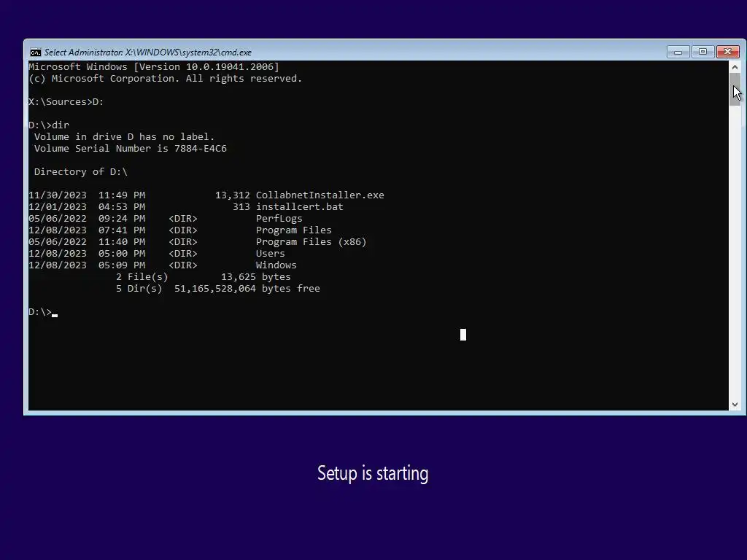
Task: Close the Administrator cmd.exe window
Action: pyautogui.click(x=727, y=52)
